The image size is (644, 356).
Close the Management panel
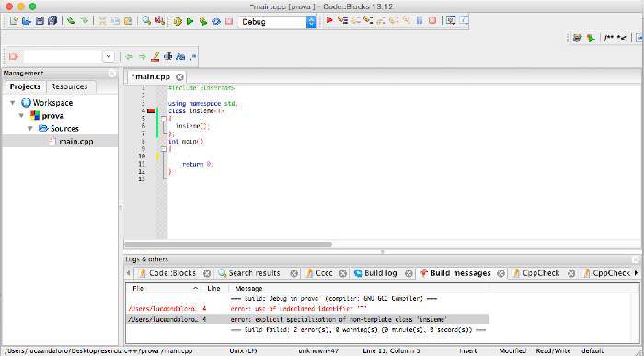point(112,73)
